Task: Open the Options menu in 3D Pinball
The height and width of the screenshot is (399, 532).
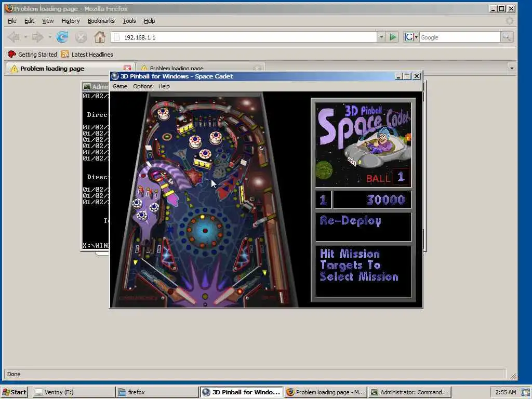Action: coord(142,86)
